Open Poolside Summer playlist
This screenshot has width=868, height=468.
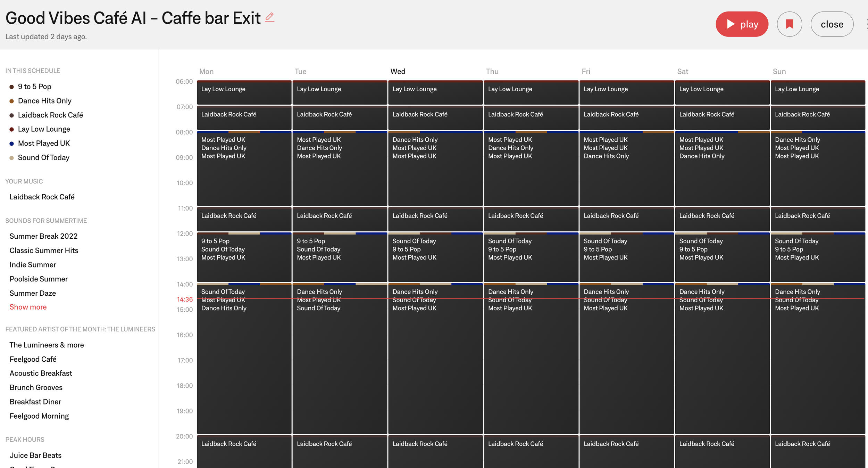coord(39,279)
